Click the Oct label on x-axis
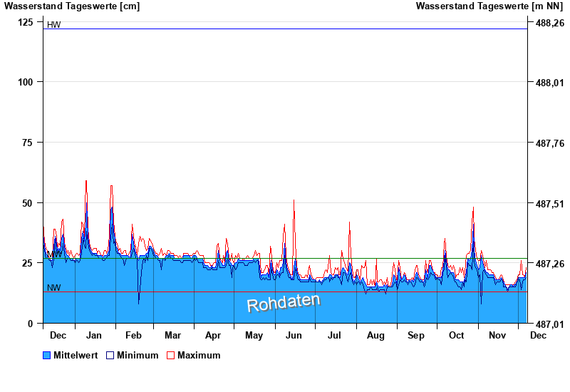 click(x=456, y=335)
